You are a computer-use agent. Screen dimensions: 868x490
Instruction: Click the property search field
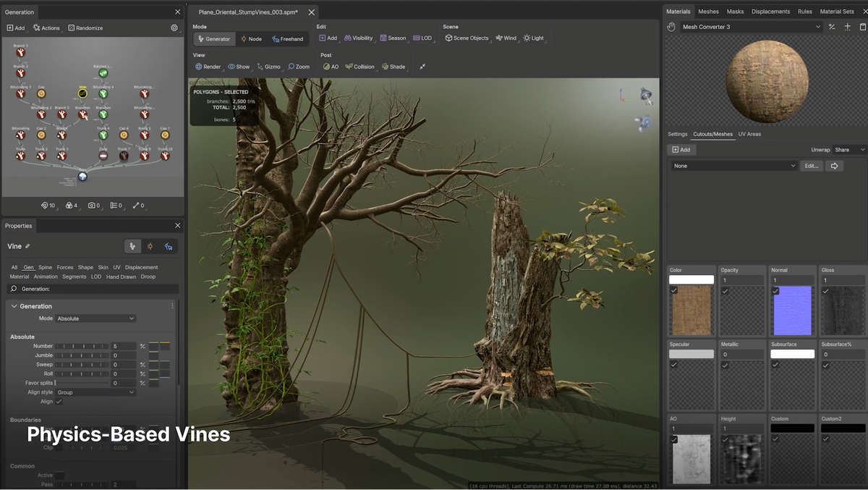pos(93,289)
